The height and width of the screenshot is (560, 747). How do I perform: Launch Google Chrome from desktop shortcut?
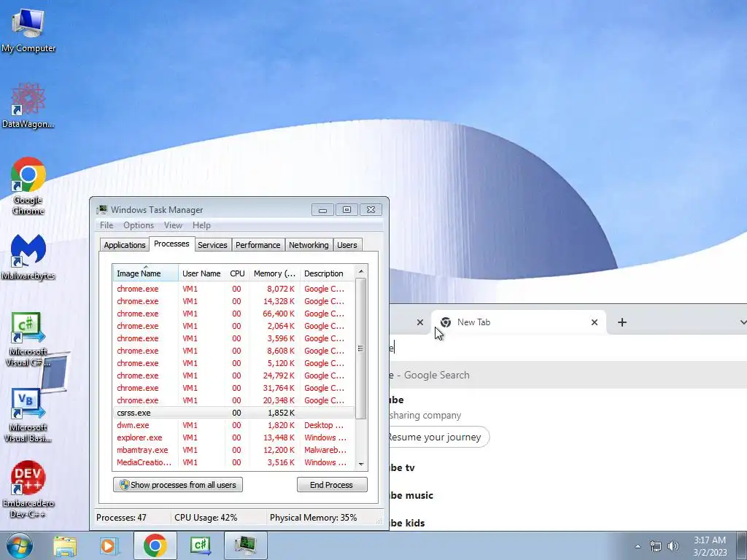(x=28, y=186)
